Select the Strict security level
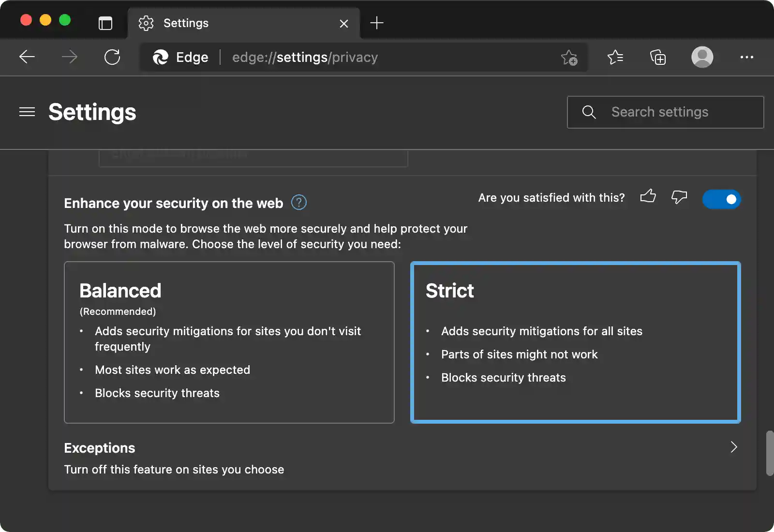 [x=575, y=342]
